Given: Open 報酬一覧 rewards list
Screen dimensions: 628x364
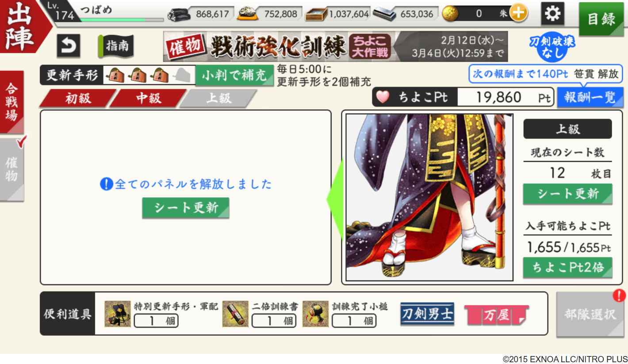Looking at the screenshot, I should [x=590, y=97].
